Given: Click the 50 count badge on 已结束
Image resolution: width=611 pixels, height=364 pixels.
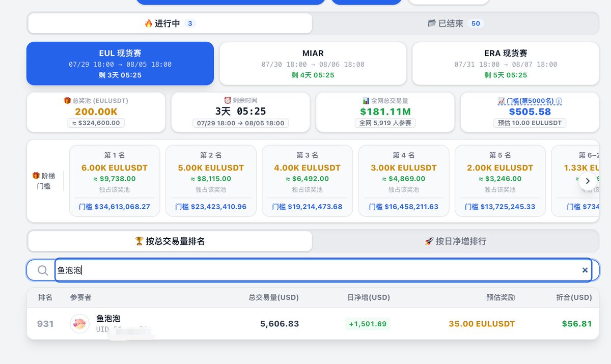Looking at the screenshot, I should coord(476,23).
